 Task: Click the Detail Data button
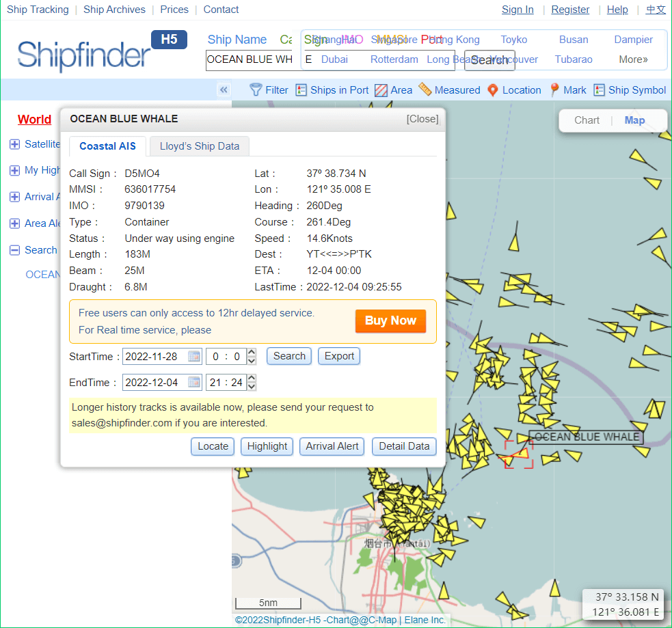coord(404,446)
